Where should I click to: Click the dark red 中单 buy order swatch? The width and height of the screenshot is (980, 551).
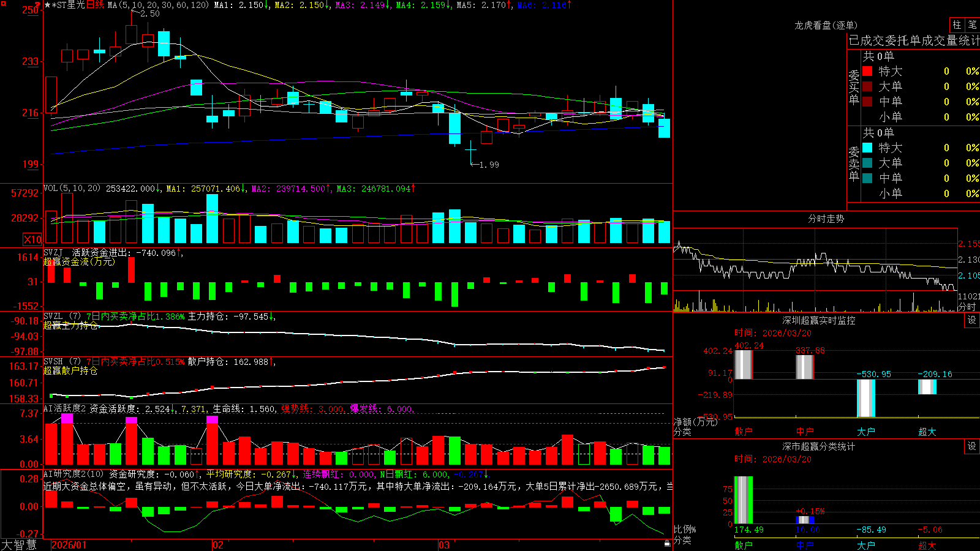click(x=867, y=102)
